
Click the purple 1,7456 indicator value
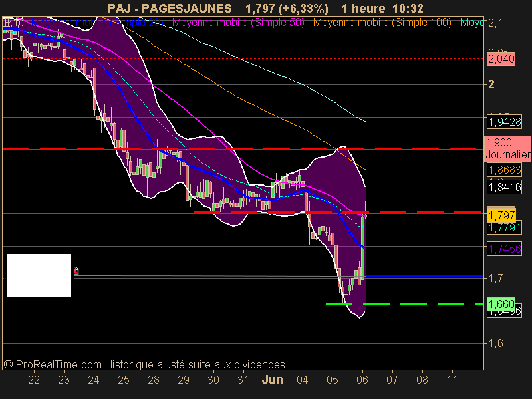pyautogui.click(x=505, y=249)
